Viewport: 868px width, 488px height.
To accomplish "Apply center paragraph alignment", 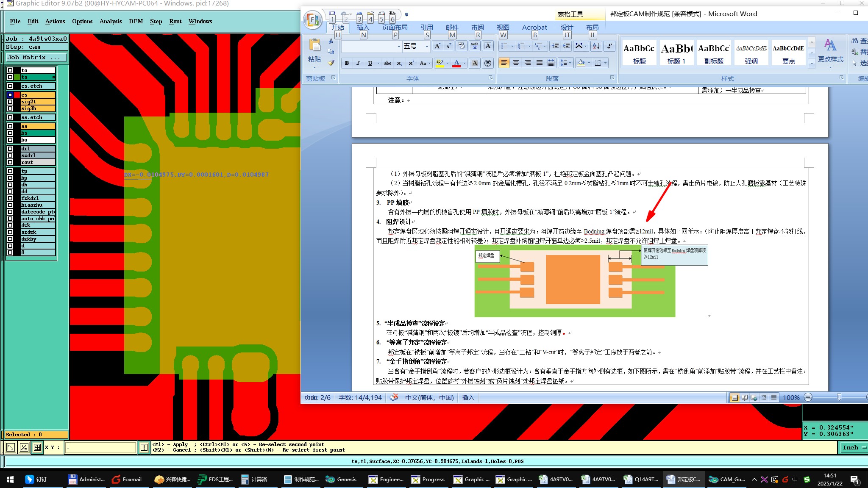I will click(x=516, y=63).
